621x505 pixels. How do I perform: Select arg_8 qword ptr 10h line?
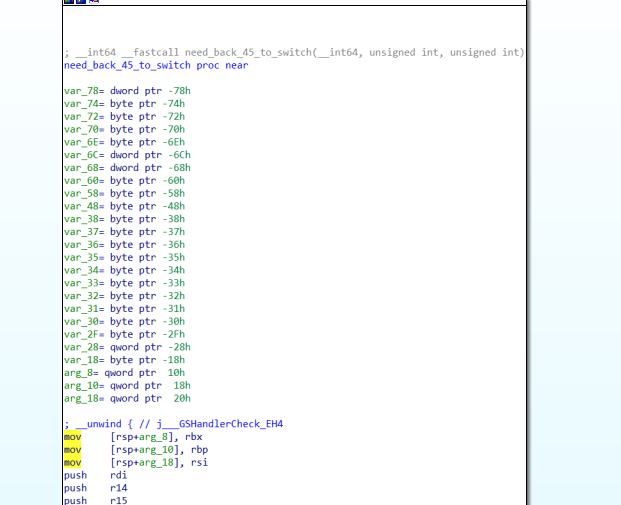point(124,373)
